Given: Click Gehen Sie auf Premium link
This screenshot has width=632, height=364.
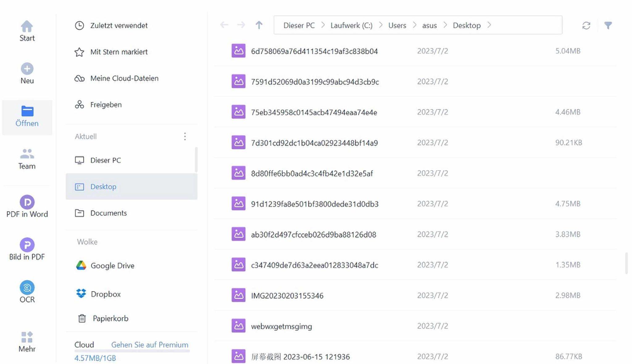Looking at the screenshot, I should 150,345.
